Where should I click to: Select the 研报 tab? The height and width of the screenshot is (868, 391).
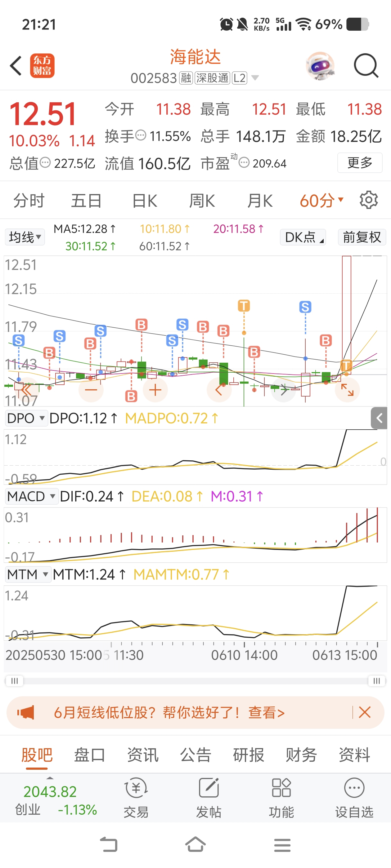click(x=249, y=755)
